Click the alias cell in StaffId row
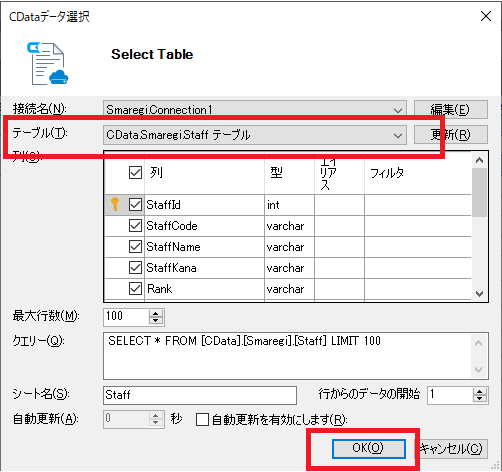The height and width of the screenshot is (472, 502). tap(339, 205)
